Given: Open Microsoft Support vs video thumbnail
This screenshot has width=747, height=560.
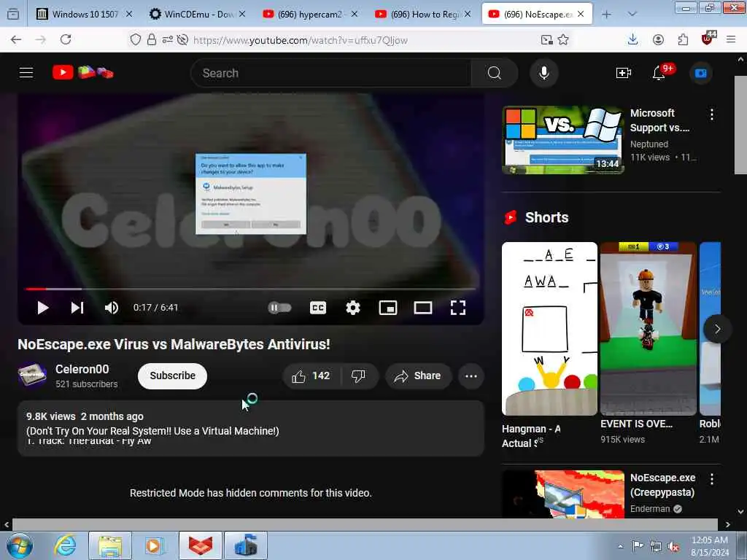Looking at the screenshot, I should coord(563,140).
